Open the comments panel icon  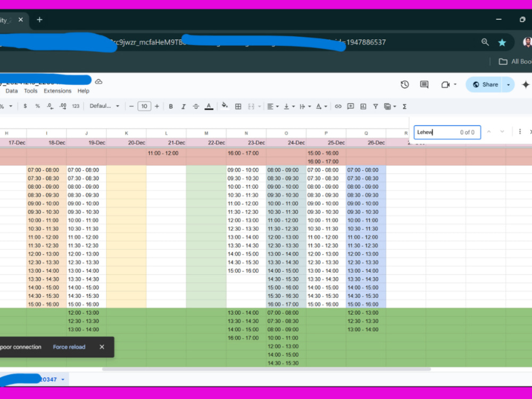[x=424, y=85]
